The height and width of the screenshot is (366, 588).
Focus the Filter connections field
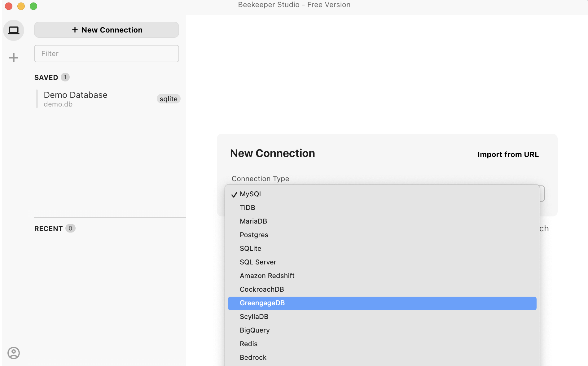click(107, 54)
